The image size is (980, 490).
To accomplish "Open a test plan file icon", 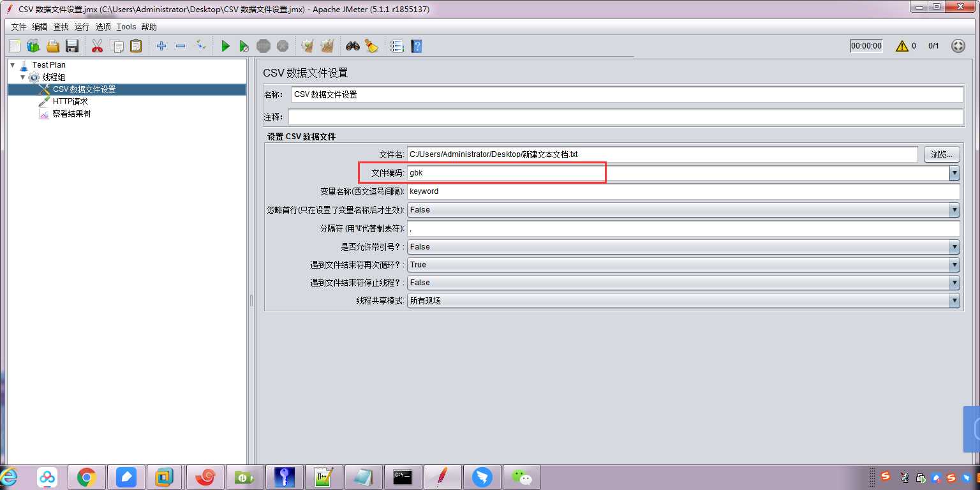I will click(52, 46).
